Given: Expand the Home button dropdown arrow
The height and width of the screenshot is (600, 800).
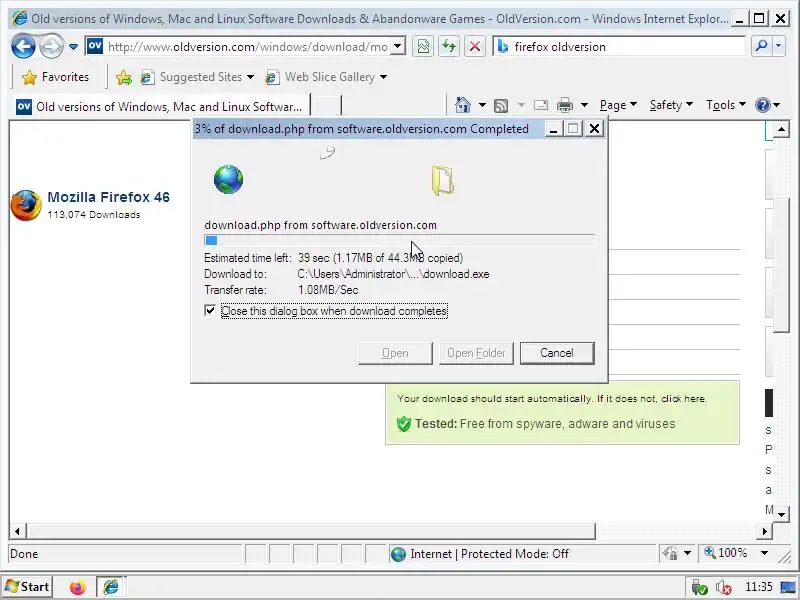Looking at the screenshot, I should click(x=482, y=105).
